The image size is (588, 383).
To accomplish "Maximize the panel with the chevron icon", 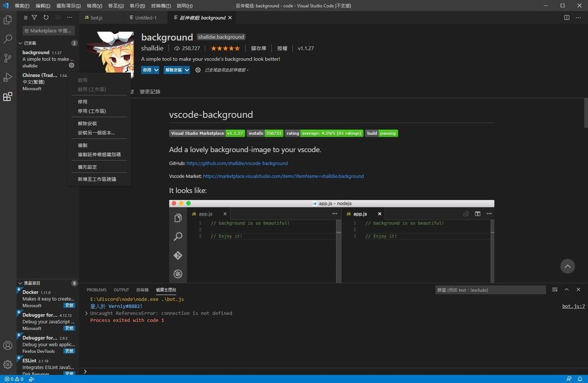I will tap(566, 290).
